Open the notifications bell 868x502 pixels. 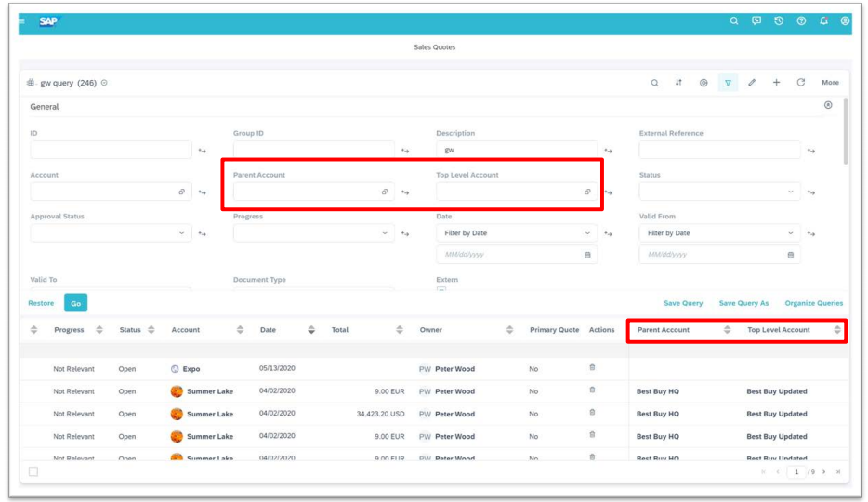pyautogui.click(x=823, y=21)
